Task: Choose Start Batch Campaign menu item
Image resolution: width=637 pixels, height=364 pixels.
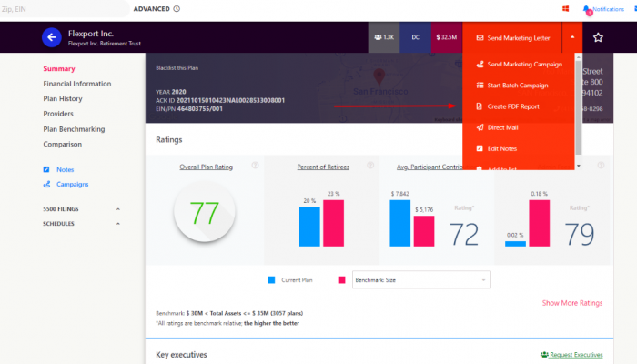Action: coord(519,86)
